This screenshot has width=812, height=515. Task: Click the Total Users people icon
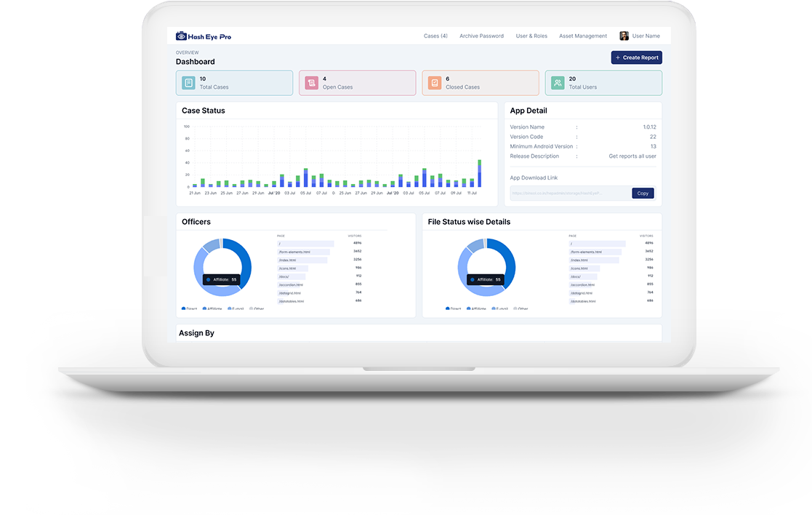[x=558, y=83]
